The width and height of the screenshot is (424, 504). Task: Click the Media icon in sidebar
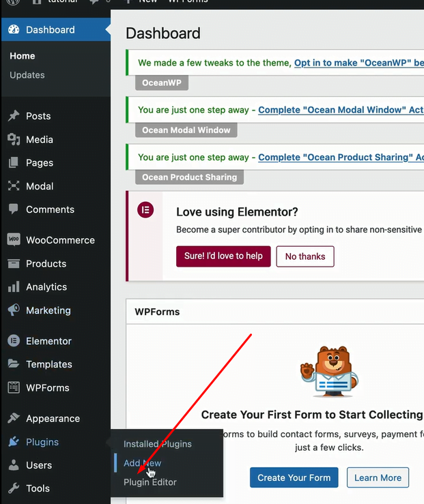pos(14,140)
